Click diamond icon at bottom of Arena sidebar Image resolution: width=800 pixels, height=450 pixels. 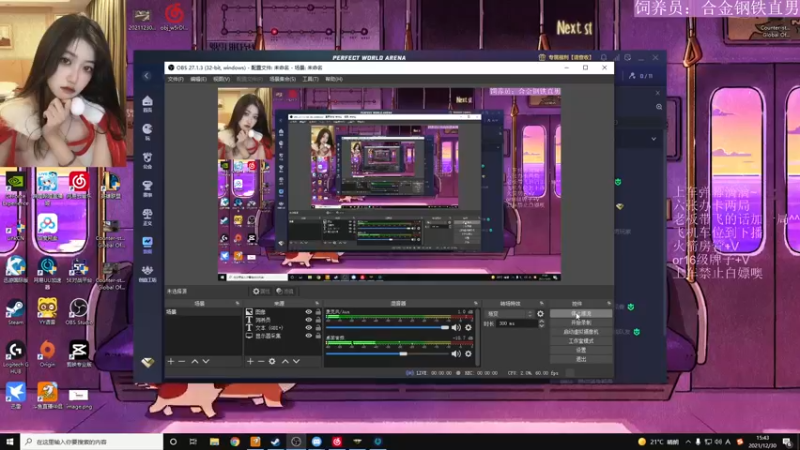[x=147, y=362]
